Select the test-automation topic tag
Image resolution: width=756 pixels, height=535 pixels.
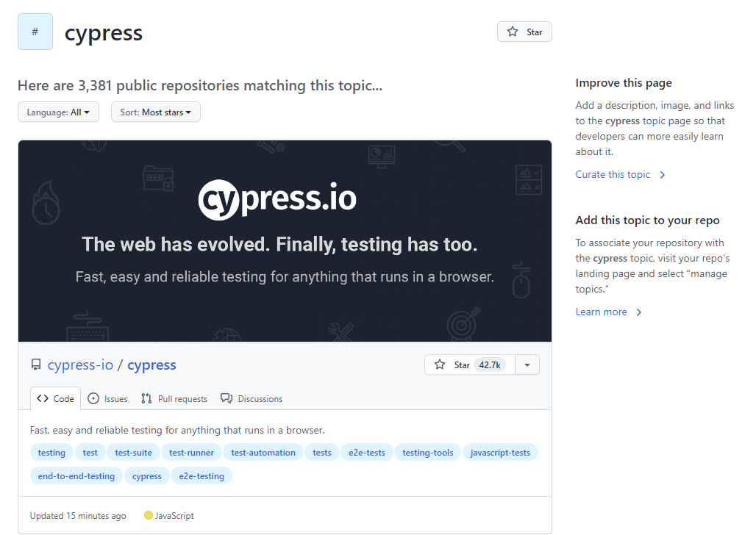(263, 453)
